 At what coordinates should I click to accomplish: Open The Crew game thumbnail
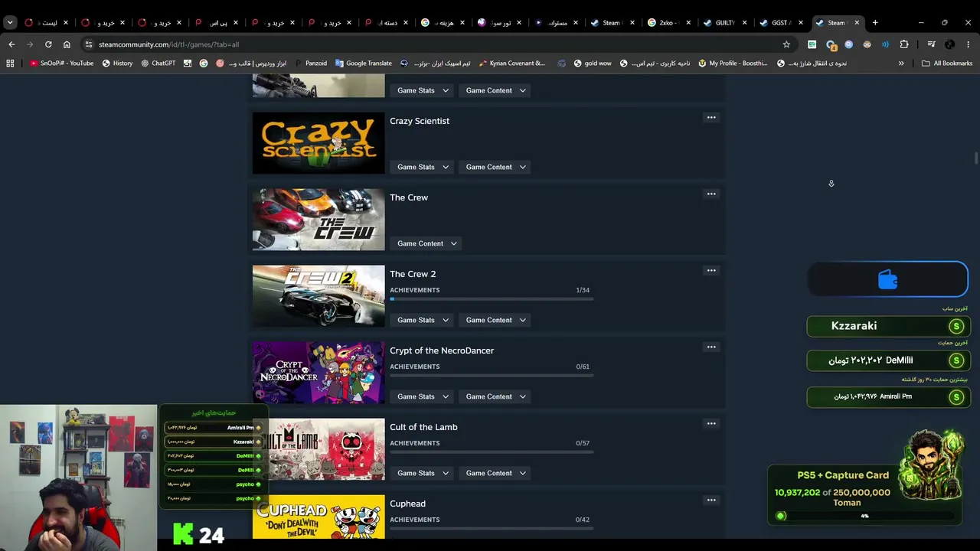pos(318,220)
